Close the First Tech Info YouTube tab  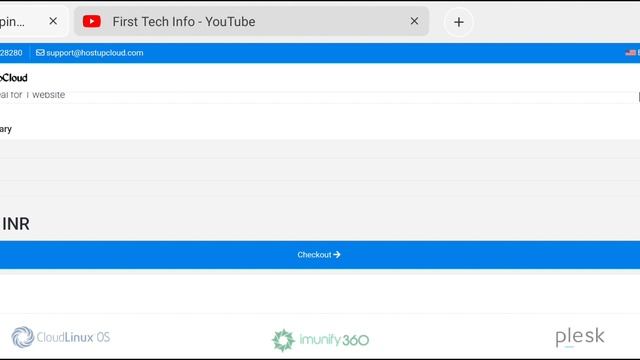414,21
